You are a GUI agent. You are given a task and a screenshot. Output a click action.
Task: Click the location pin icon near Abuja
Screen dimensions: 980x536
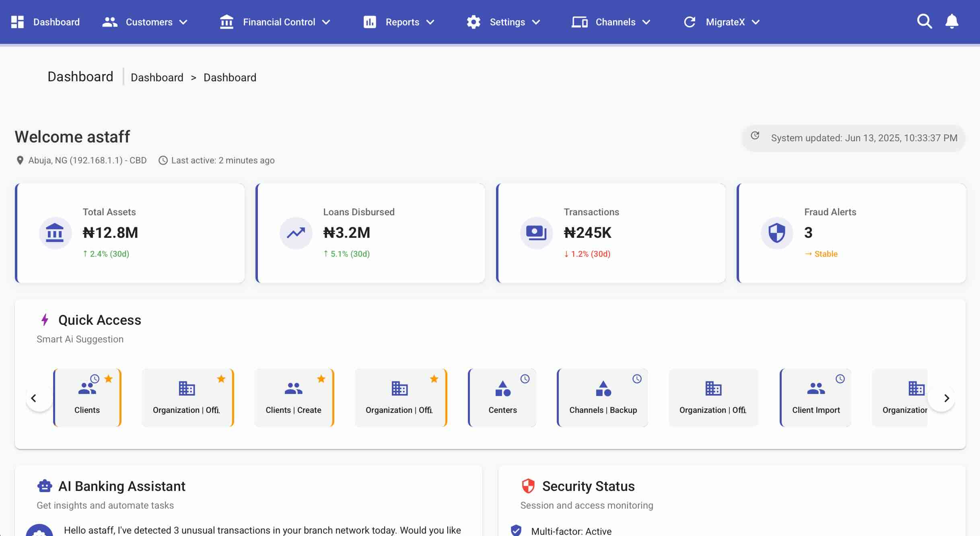[20, 161]
